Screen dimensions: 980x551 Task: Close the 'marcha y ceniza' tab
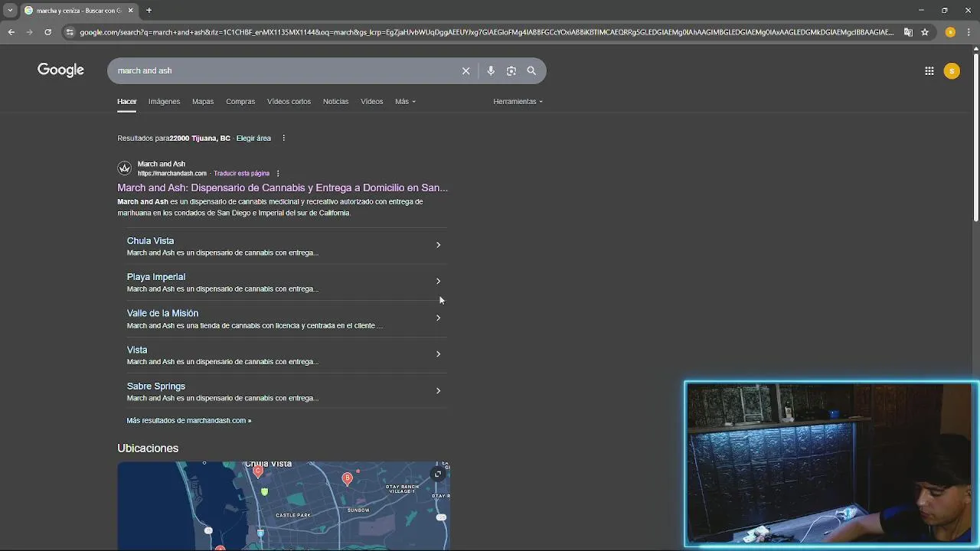tap(130, 10)
